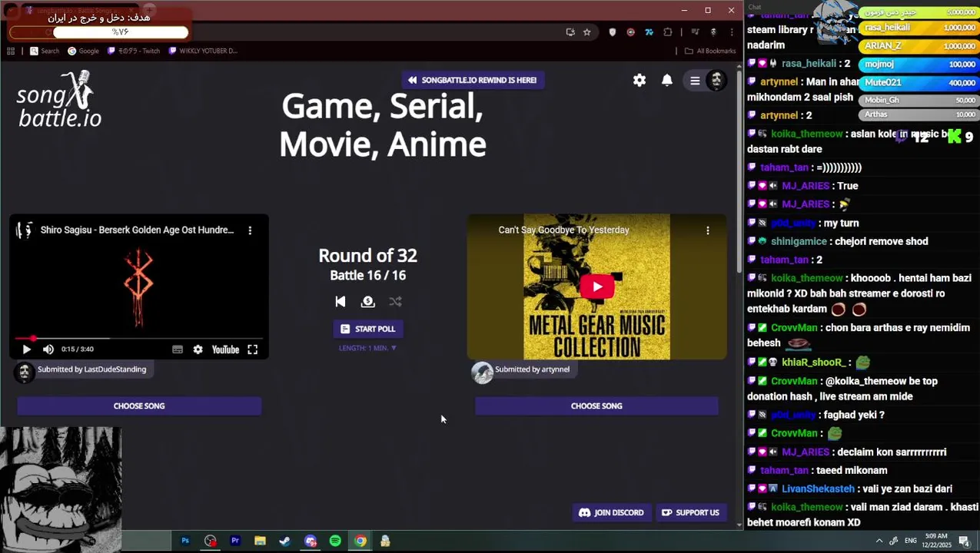Go back to the previous battle
The height and width of the screenshot is (553, 980).
click(x=341, y=302)
